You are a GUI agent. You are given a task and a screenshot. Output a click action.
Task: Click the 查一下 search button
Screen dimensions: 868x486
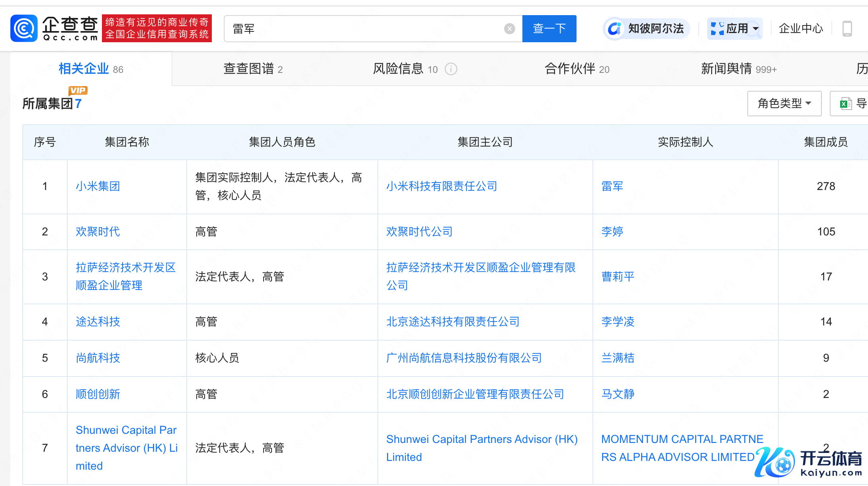click(x=549, y=29)
